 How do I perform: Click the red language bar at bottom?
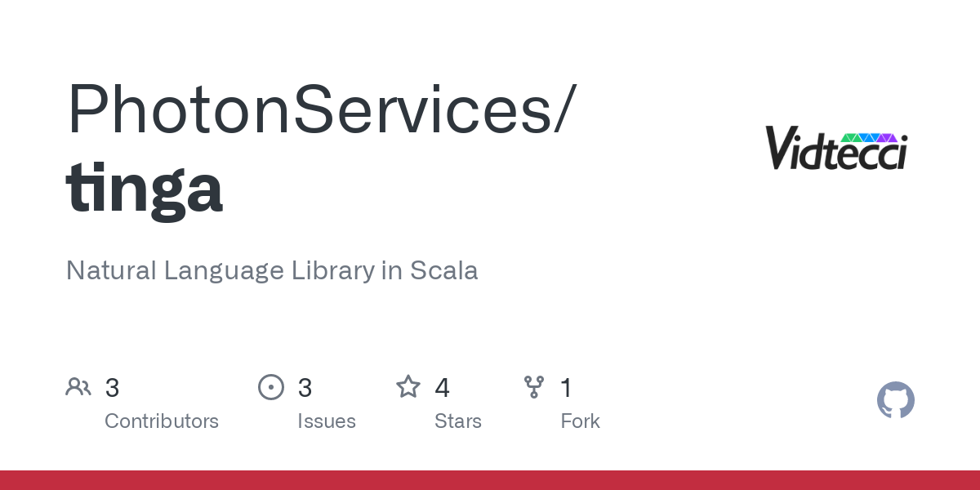[490, 480]
